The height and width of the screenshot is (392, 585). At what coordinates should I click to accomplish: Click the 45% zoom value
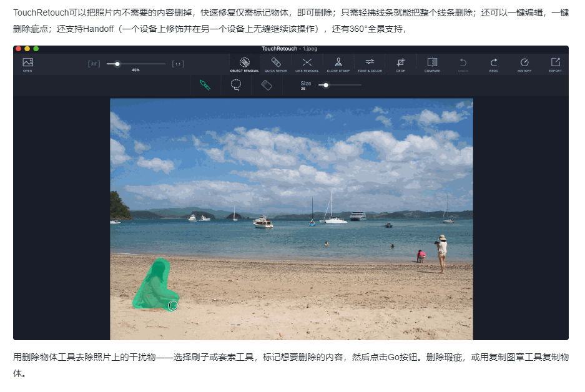pyautogui.click(x=136, y=70)
